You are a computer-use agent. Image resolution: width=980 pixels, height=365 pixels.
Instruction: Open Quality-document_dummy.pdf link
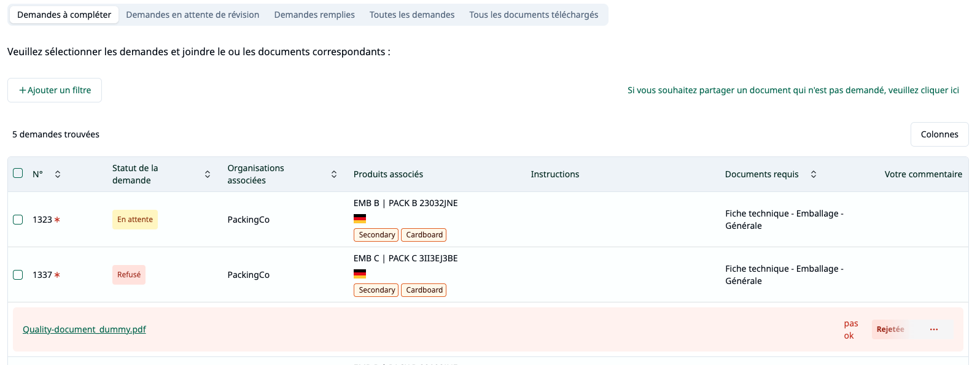pos(84,329)
